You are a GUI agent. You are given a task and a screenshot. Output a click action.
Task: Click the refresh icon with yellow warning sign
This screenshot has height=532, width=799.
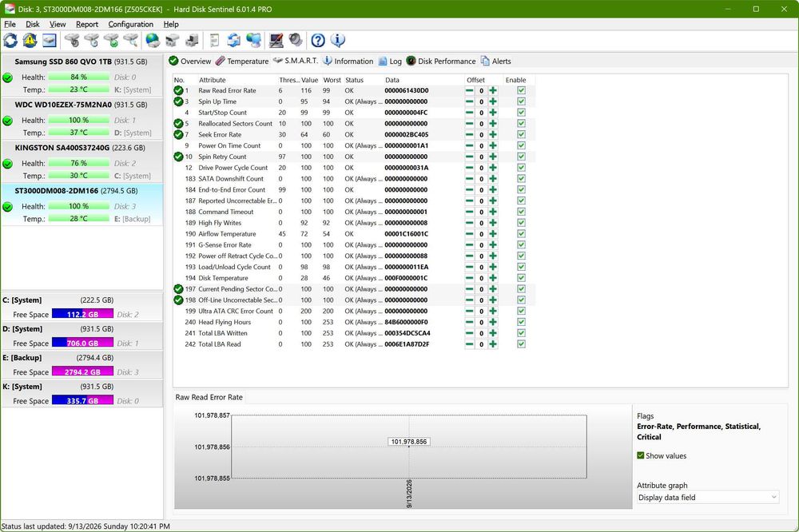30,40
